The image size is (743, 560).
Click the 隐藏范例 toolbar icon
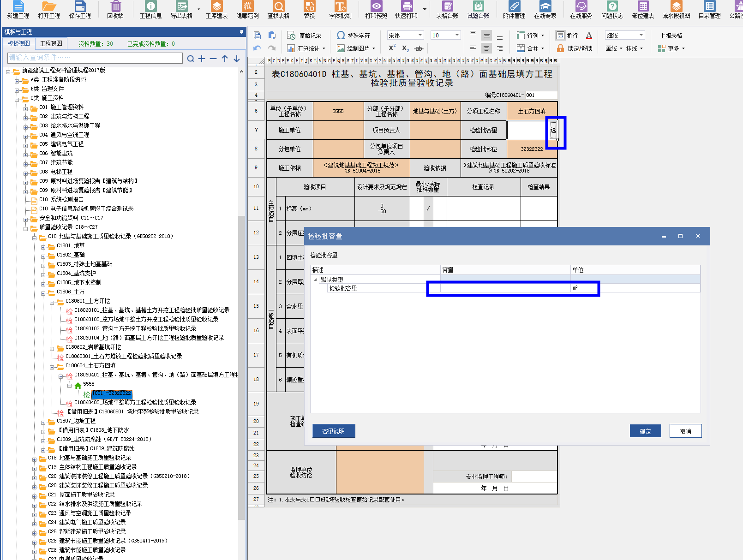(248, 10)
